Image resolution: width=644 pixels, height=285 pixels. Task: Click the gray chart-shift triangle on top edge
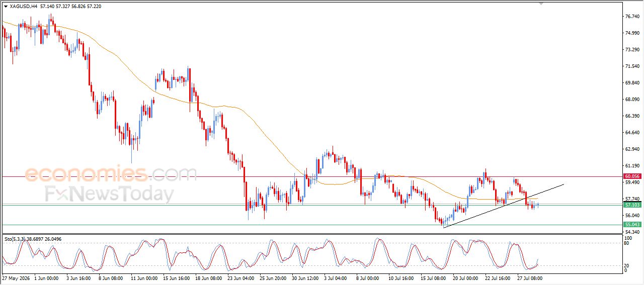tap(541, 4)
